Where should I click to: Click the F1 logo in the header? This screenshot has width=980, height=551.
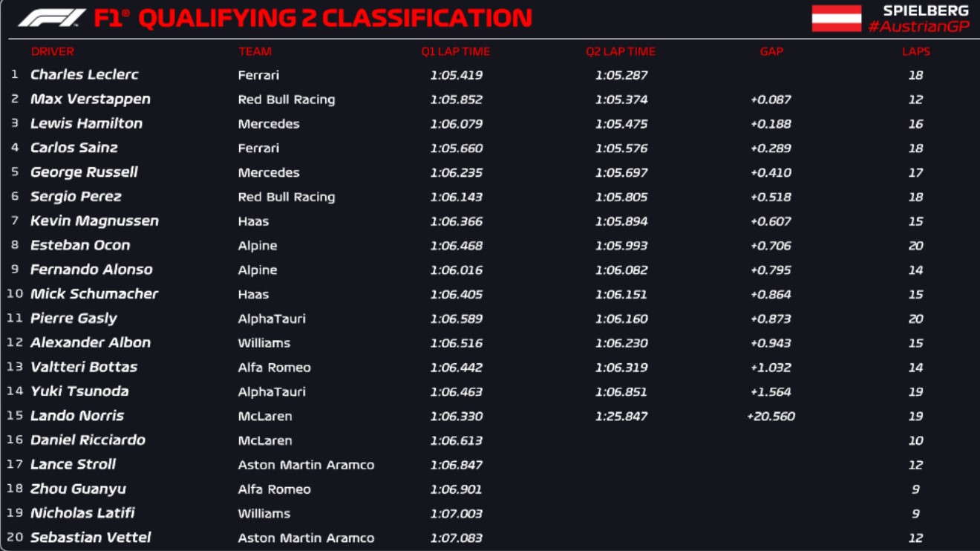[51, 18]
